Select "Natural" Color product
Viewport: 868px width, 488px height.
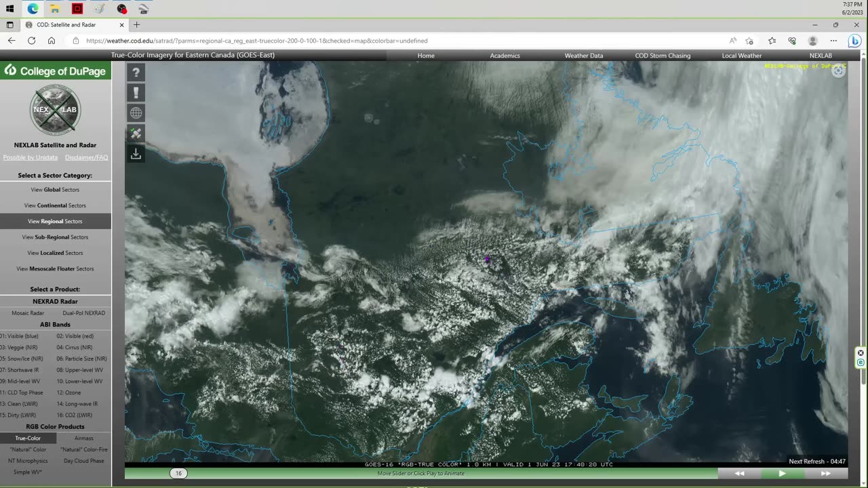(x=28, y=449)
